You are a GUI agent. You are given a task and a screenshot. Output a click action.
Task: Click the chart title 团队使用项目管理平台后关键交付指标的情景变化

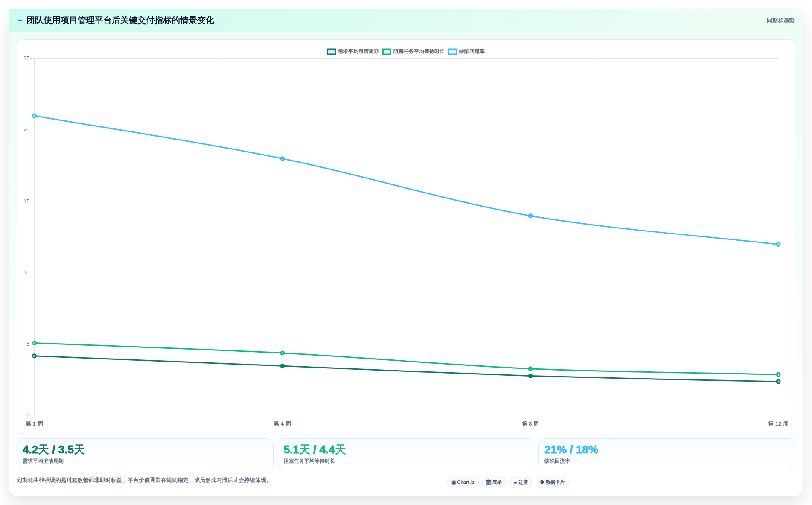120,20
